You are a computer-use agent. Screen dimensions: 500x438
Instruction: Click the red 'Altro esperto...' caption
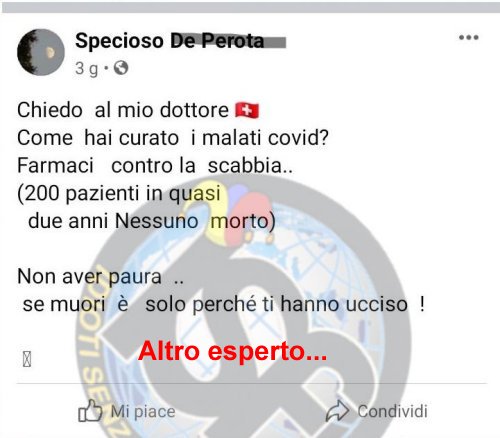click(x=232, y=351)
